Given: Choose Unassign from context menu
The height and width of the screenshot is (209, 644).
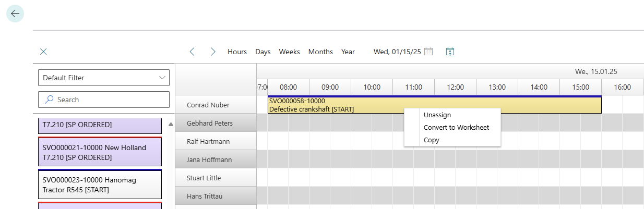Looking at the screenshot, I should [x=437, y=115].
